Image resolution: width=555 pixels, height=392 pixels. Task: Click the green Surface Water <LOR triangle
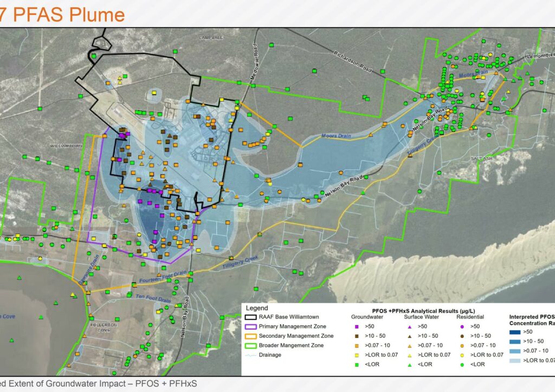coord(410,364)
